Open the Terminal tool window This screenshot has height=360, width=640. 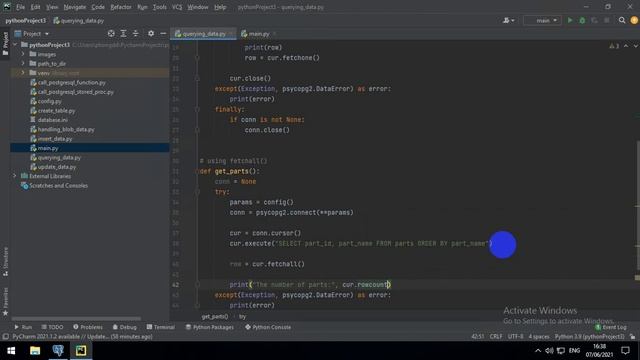click(160, 327)
